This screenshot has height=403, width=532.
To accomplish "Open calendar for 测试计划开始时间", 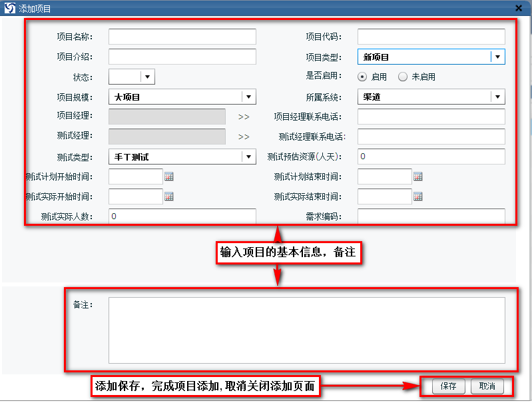I will 169,177.
